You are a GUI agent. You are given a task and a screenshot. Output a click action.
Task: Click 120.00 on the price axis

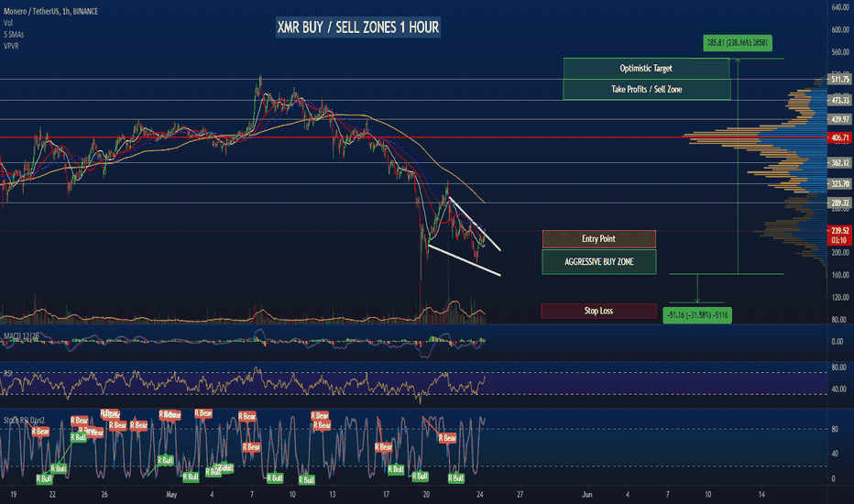click(840, 298)
